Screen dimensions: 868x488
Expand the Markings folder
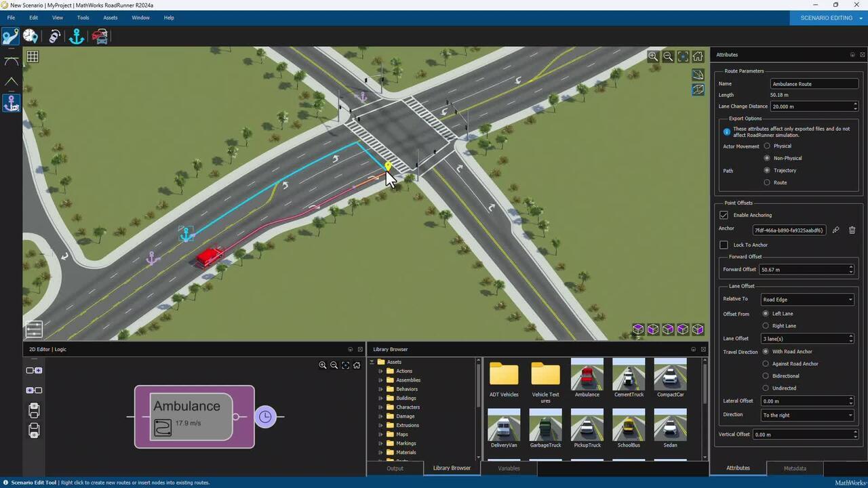(380, 443)
